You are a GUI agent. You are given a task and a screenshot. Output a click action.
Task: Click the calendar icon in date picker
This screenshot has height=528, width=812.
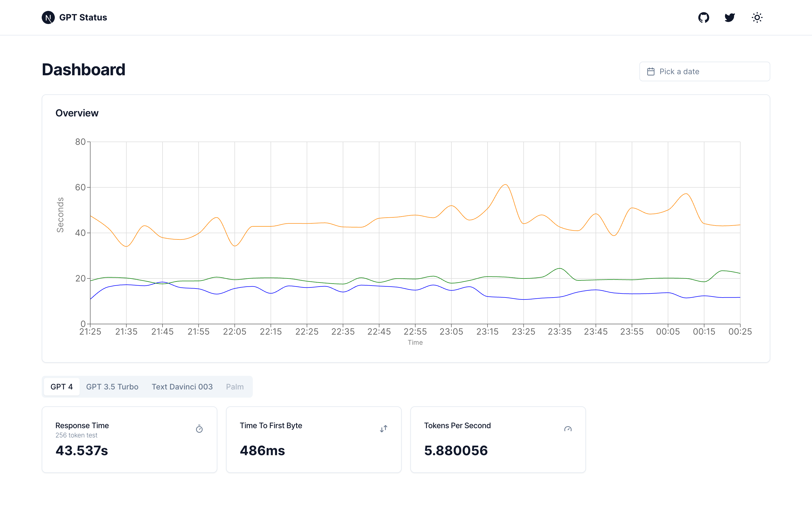pos(651,72)
